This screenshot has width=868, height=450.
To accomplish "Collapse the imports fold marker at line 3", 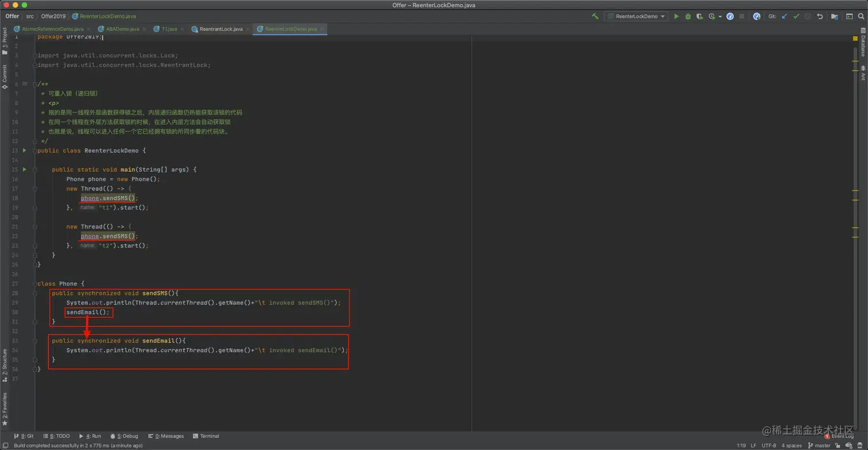I will 35,56.
